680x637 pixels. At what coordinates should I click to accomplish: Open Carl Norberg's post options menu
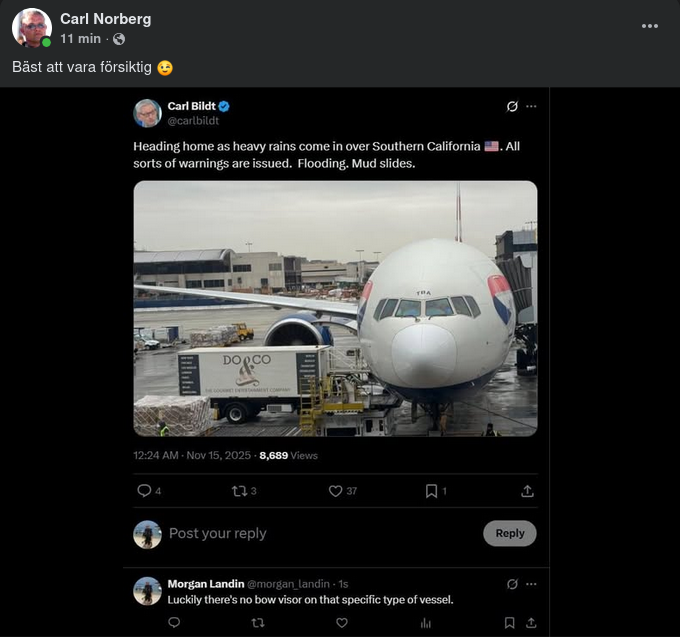point(650,26)
